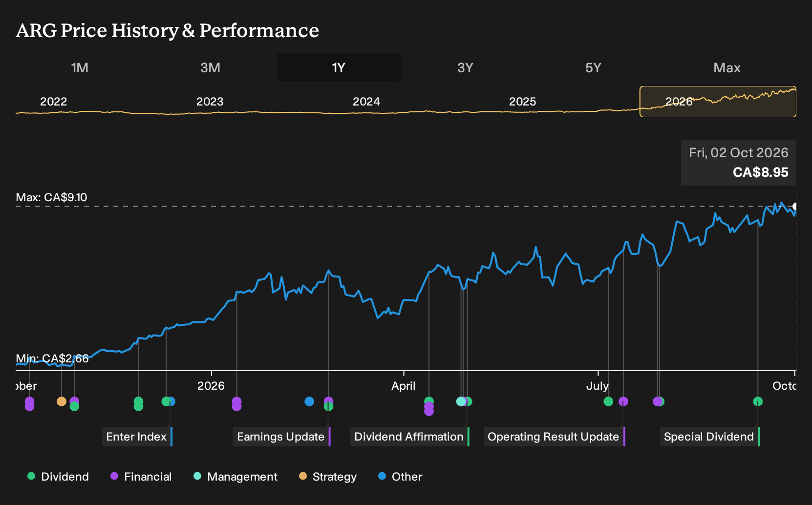Viewport: 812px width, 505px height.
Task: Select the 1M time range tab
Action: pyautogui.click(x=80, y=67)
